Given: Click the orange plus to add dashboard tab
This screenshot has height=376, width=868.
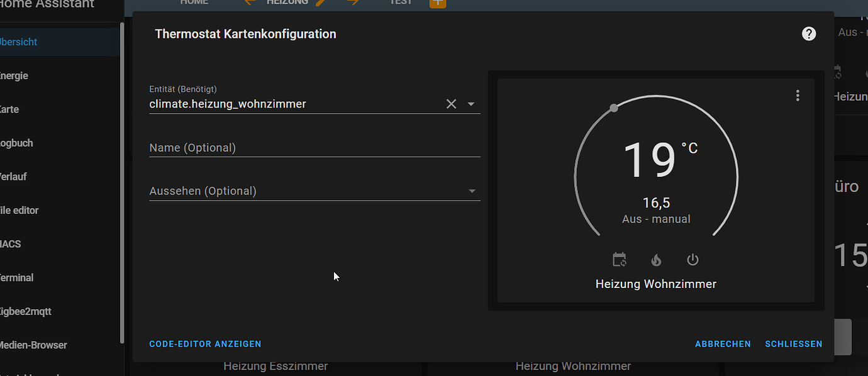Looking at the screenshot, I should (438, 3).
